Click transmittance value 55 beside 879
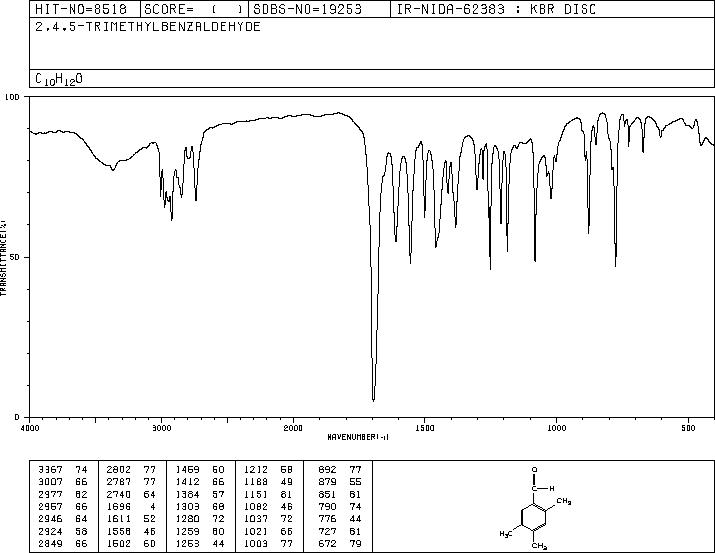Screen dimensions: 715x553 [x=355, y=482]
